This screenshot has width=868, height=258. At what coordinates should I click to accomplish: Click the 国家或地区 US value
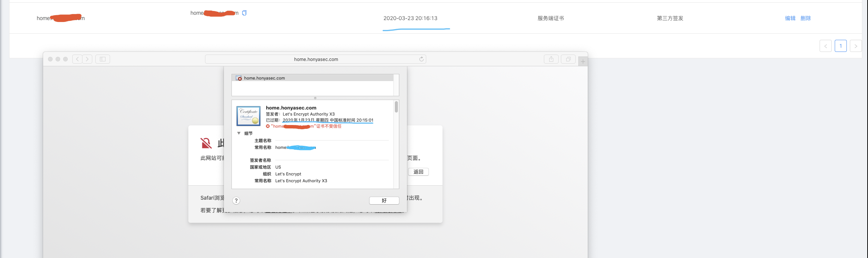[x=278, y=167]
